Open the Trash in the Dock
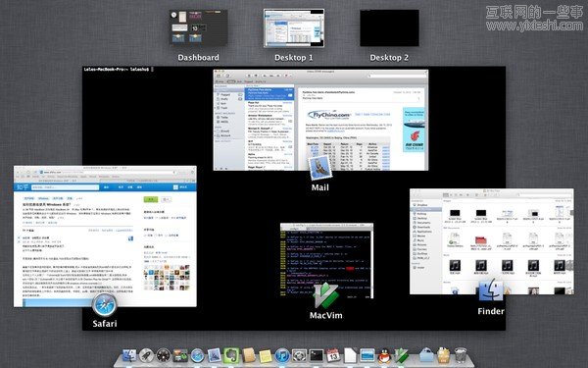 [x=461, y=355]
